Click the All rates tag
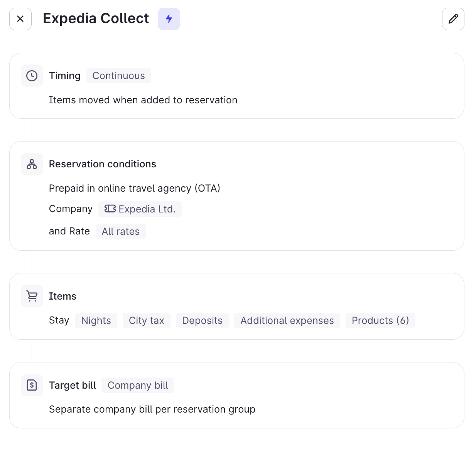 pyautogui.click(x=121, y=231)
